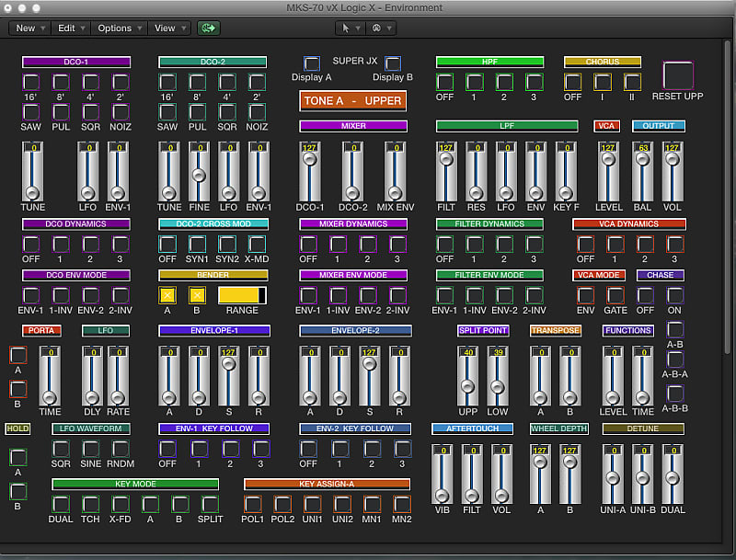
Task: Expand the dropdown beside the rightmost toolbar icon
Action: click(389, 28)
